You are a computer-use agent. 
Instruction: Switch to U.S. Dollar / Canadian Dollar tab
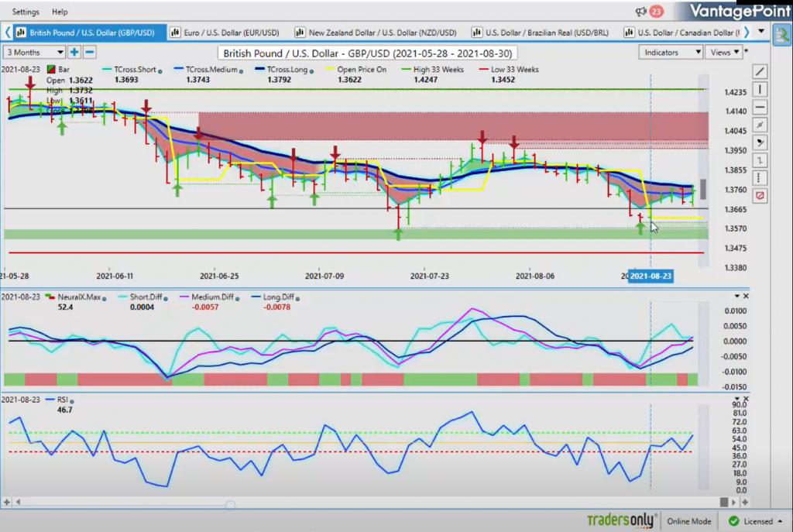681,33
